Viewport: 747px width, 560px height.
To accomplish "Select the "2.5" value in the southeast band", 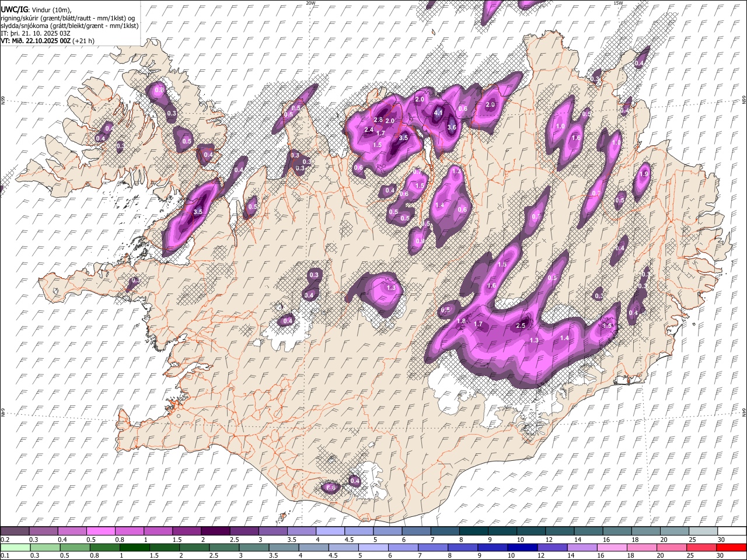I will [x=521, y=325].
